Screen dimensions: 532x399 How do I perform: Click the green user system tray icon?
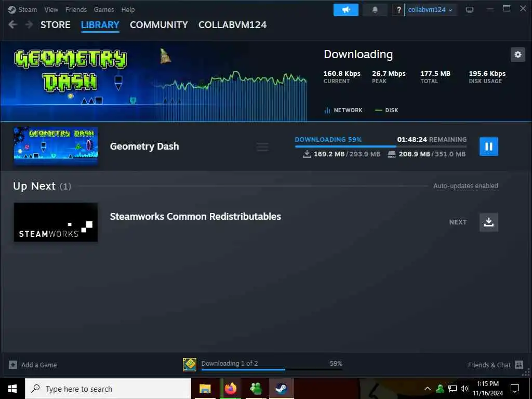point(440,389)
